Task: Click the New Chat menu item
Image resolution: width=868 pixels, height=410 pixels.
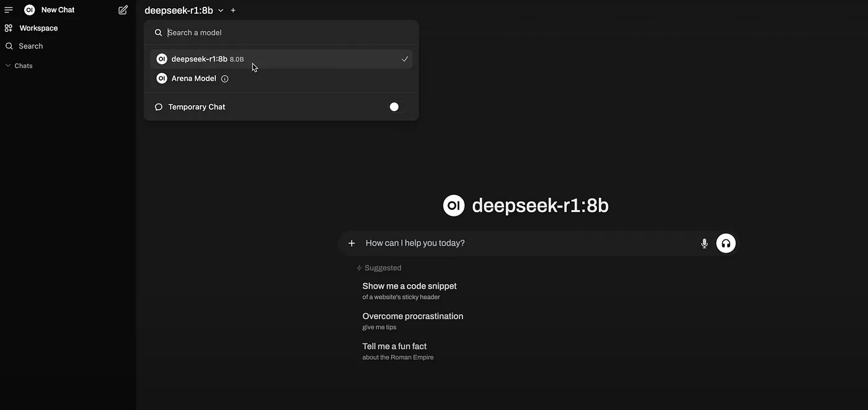Action: coord(58,9)
